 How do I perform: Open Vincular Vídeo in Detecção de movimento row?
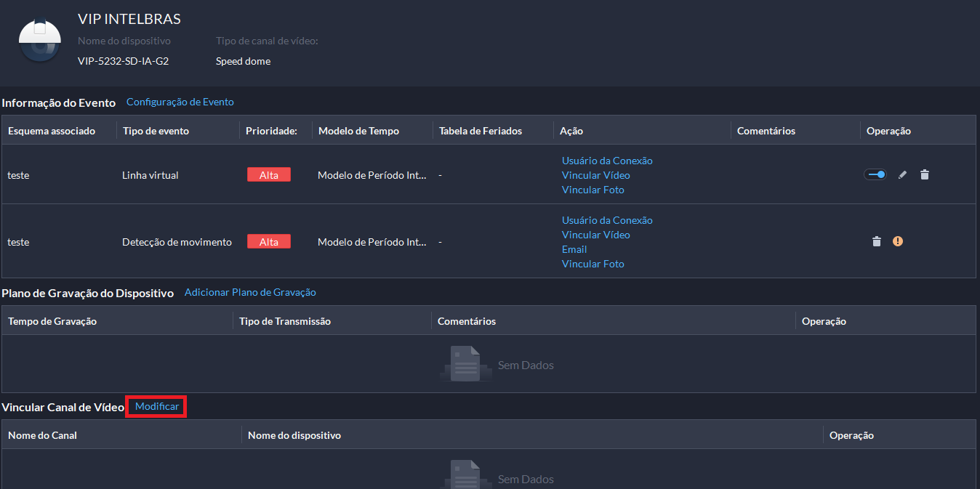coord(596,235)
